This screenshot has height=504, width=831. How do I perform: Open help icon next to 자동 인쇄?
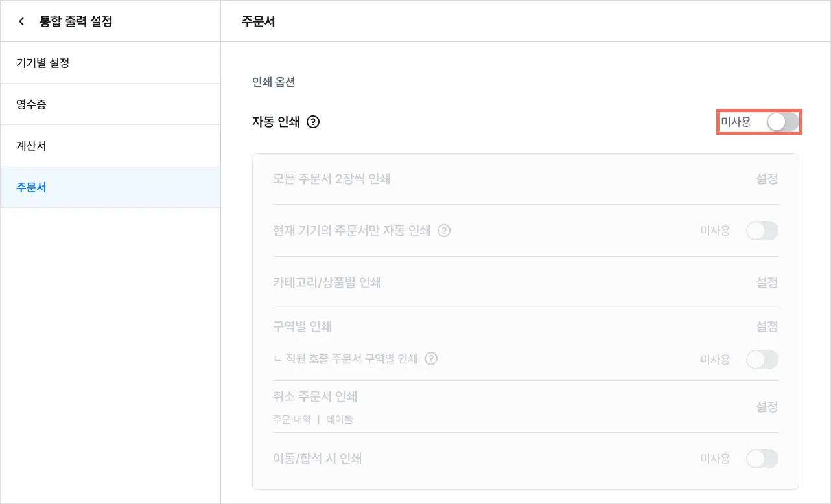313,122
